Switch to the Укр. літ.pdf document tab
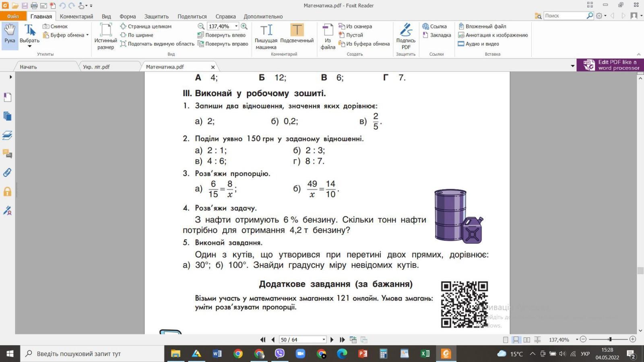Image resolution: width=644 pixels, height=362 pixels. tap(96, 67)
